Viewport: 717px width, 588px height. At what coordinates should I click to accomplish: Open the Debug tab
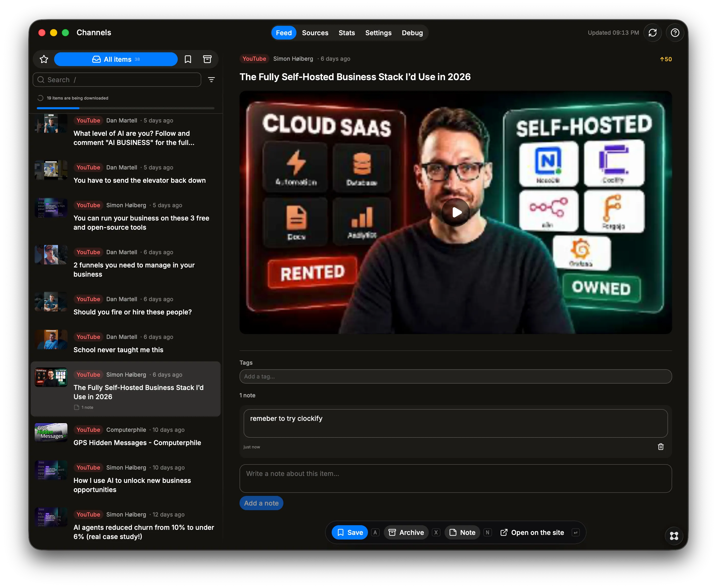[x=412, y=33]
